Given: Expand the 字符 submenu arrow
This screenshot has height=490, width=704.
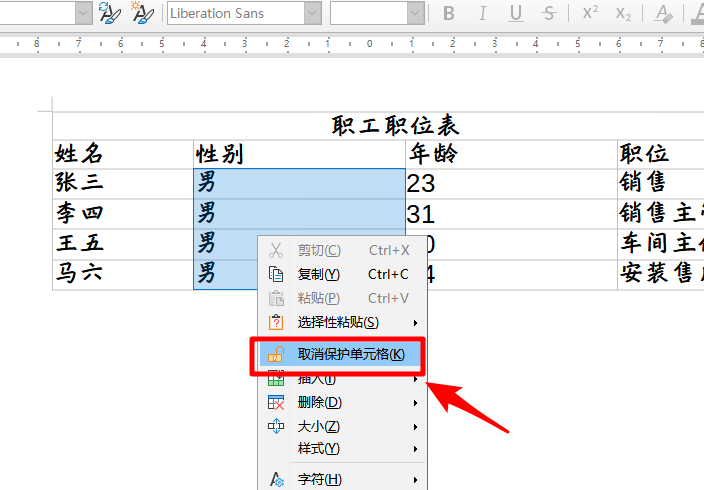Looking at the screenshot, I should (x=415, y=480).
